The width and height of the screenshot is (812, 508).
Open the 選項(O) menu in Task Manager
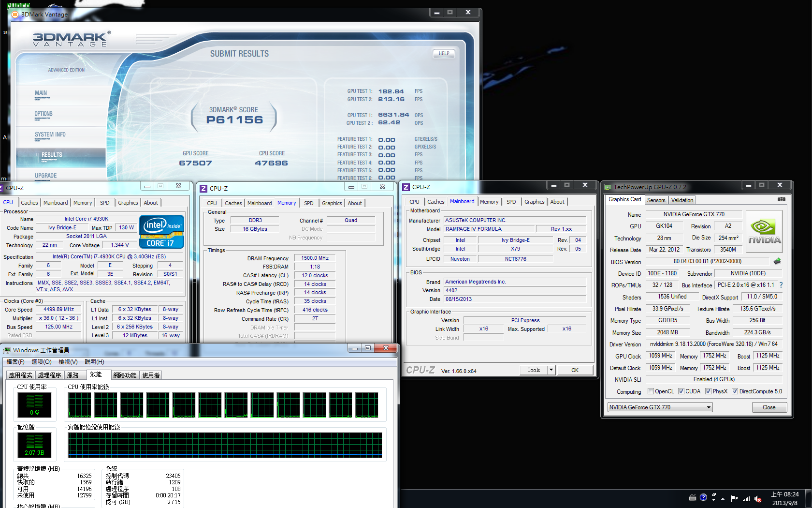point(42,362)
